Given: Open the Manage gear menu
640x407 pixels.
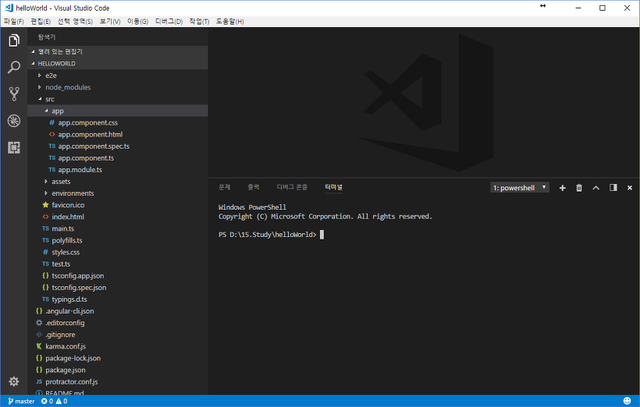Looking at the screenshot, I should (x=14, y=381).
